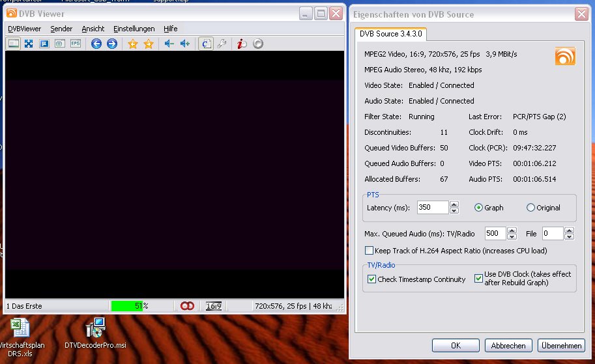
Task: Open the Hilfe menu
Action: click(x=170, y=29)
